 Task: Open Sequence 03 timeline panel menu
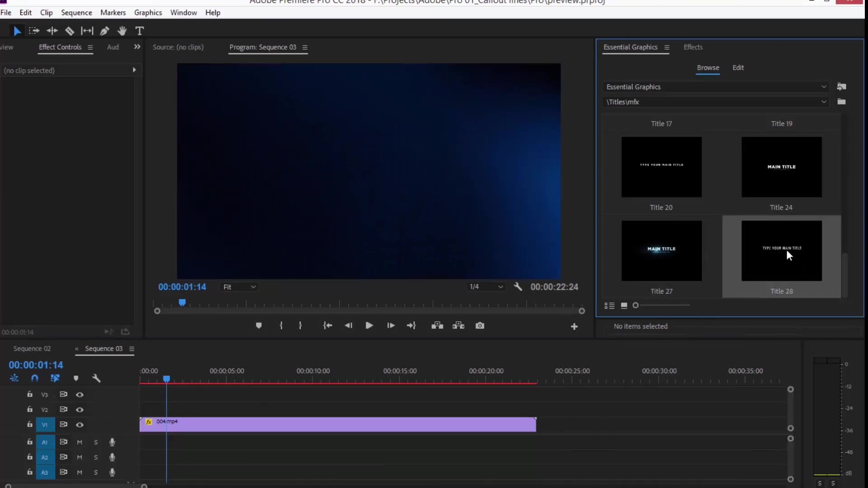pos(132,349)
